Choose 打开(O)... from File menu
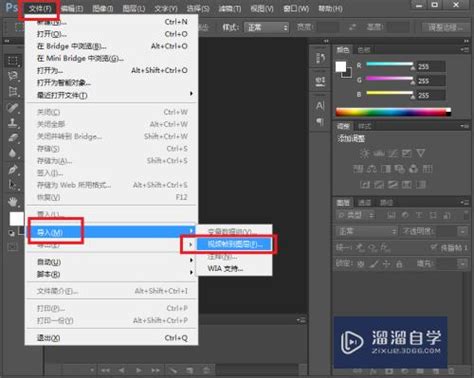 [111, 34]
